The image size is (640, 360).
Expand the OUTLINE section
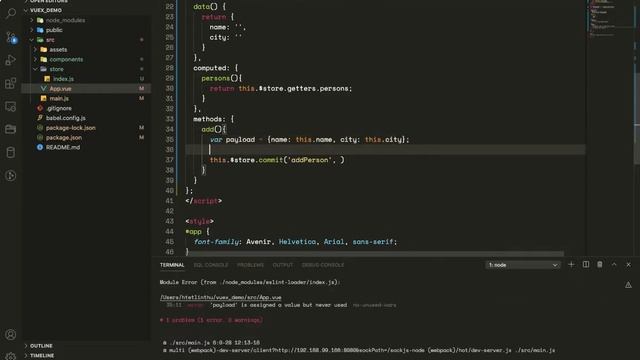coord(41,346)
